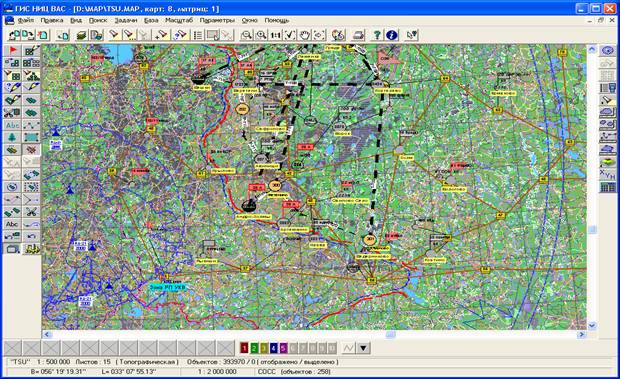Click the purple number 5 swatch

click(x=283, y=348)
